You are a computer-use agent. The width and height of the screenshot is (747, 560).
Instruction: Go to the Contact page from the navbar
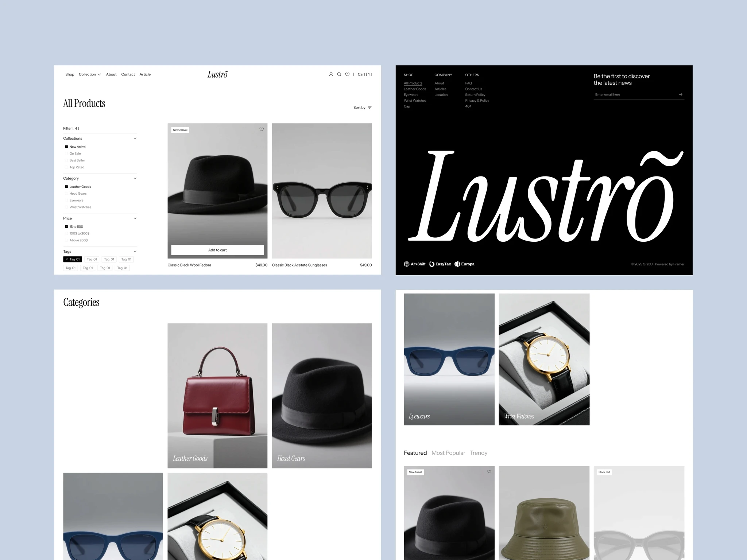(128, 74)
